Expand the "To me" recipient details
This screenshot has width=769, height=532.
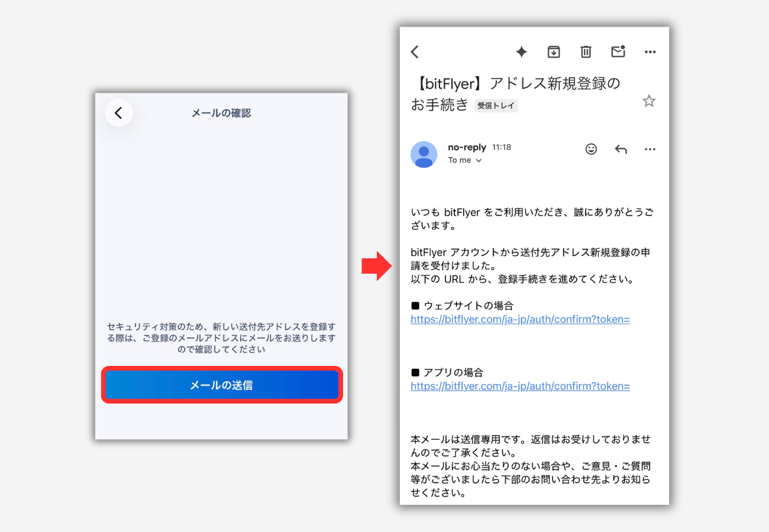click(465, 160)
